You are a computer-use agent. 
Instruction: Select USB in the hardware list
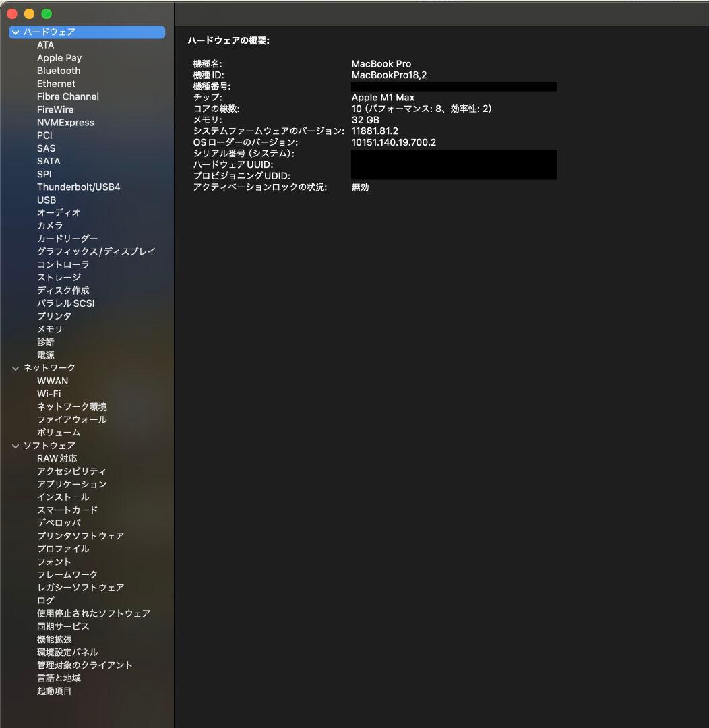[x=47, y=200]
